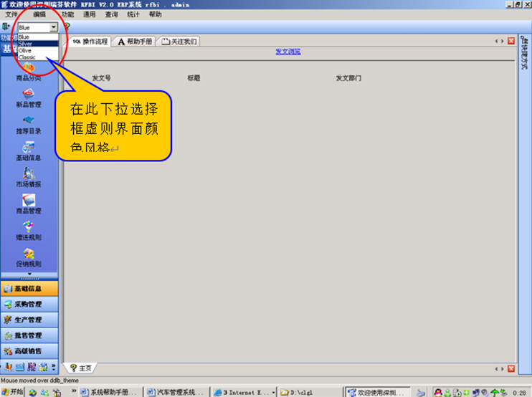Open the 查询 menu
The image size is (532, 397).
111,14
